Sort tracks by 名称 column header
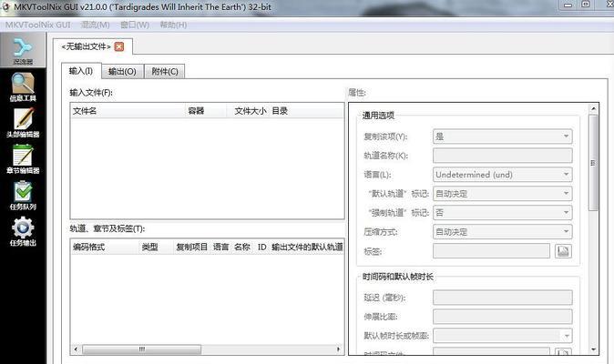The image size is (614, 364). point(242,248)
